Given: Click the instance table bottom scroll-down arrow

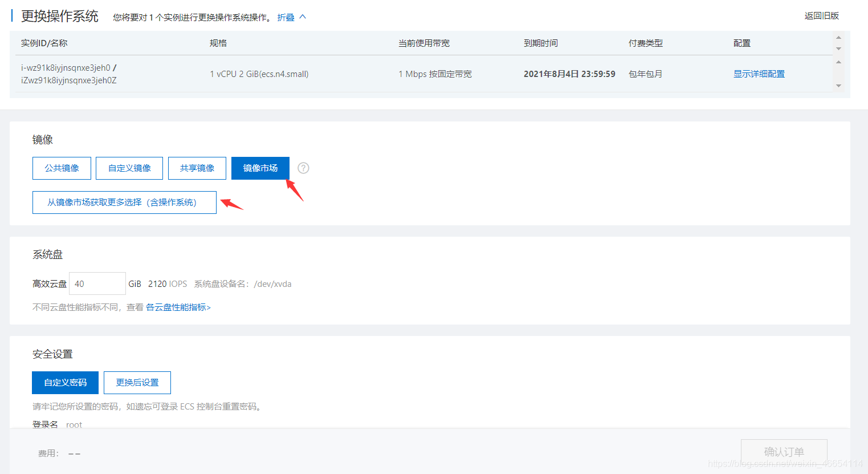Looking at the screenshot, I should point(838,86).
